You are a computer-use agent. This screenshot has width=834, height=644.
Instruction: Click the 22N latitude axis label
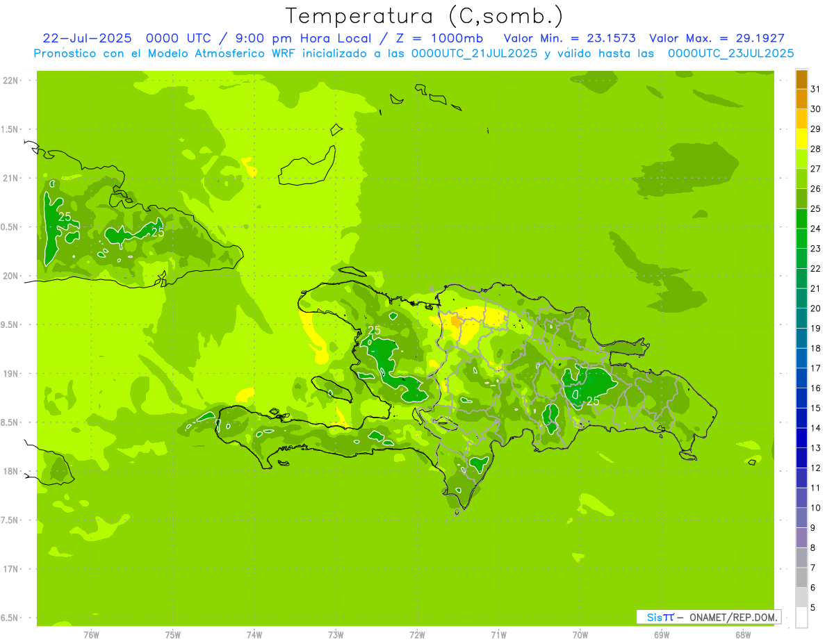pos(10,81)
